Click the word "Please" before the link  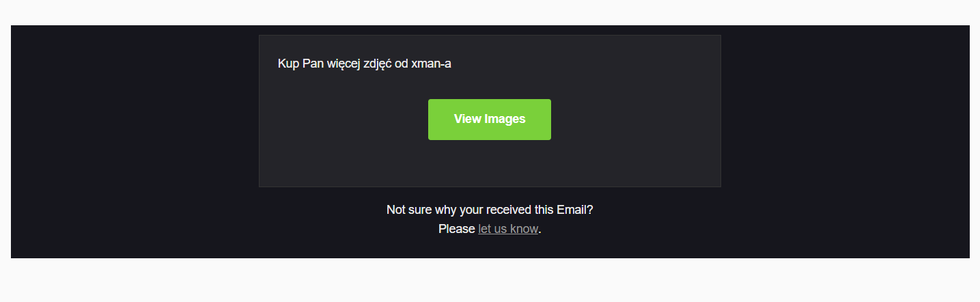[456, 229]
